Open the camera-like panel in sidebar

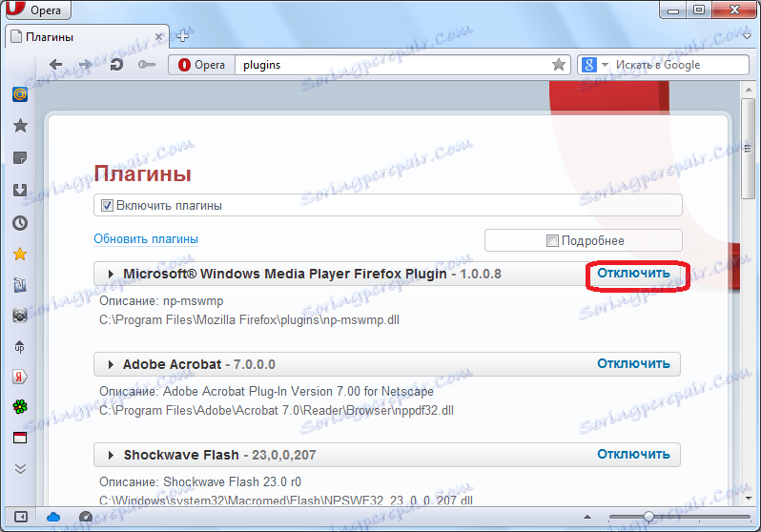point(20,316)
